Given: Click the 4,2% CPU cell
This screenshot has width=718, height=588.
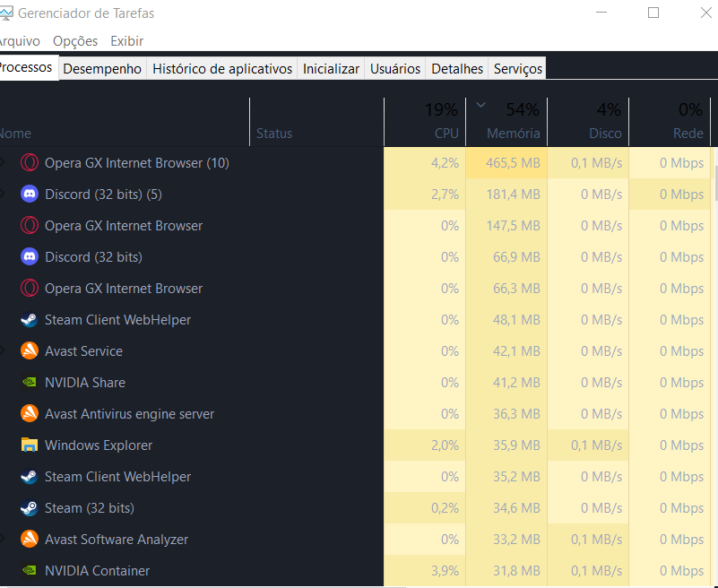Looking at the screenshot, I should [x=425, y=162].
